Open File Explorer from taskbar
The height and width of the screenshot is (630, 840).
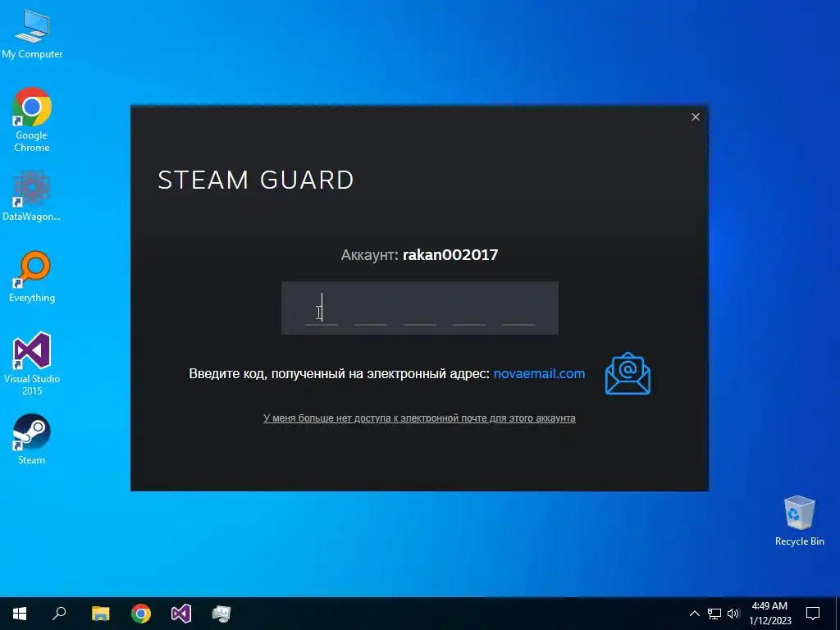pyautogui.click(x=100, y=614)
